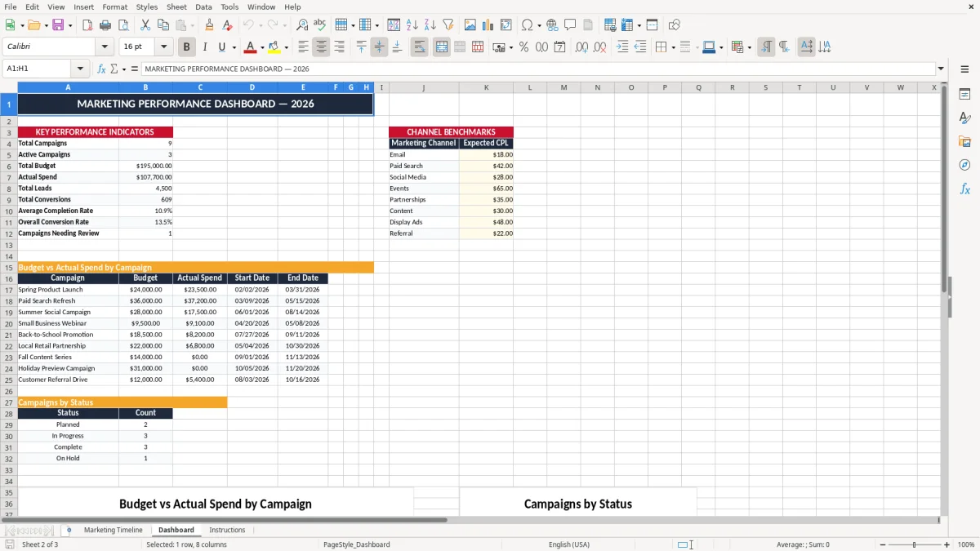This screenshot has width=980, height=551.
Task: Open sidebar Styles panel icon
Action: (964, 118)
